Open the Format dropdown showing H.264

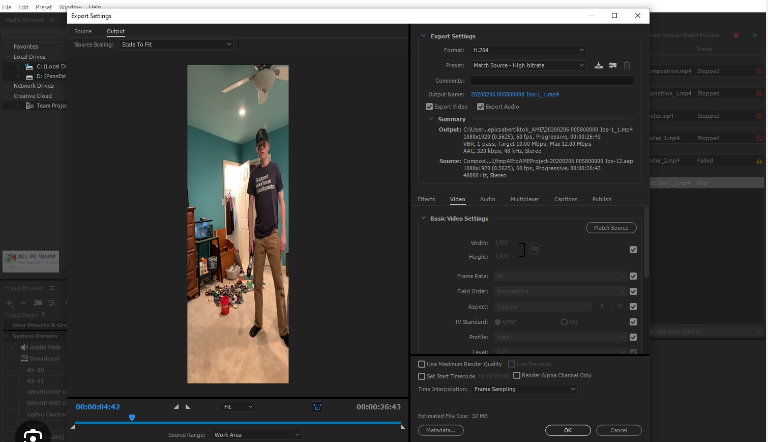pos(527,50)
